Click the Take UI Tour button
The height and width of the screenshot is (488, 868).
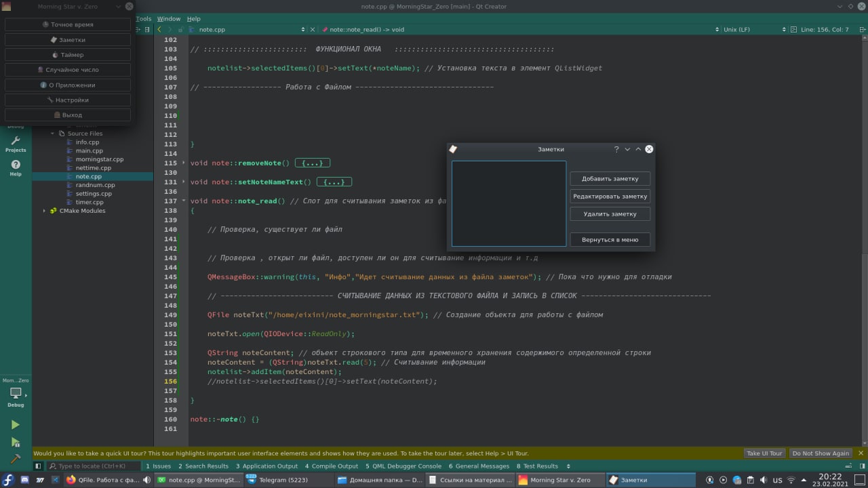click(x=764, y=453)
